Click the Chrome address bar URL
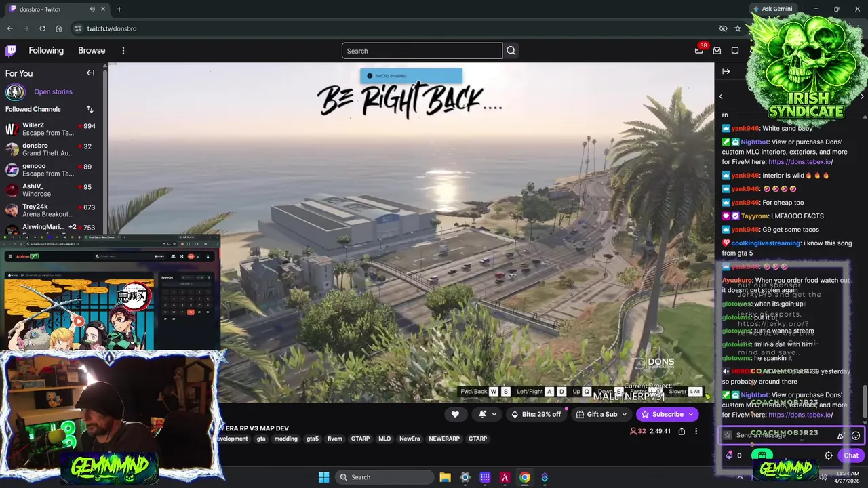This screenshot has height=488, width=868. [111, 28]
